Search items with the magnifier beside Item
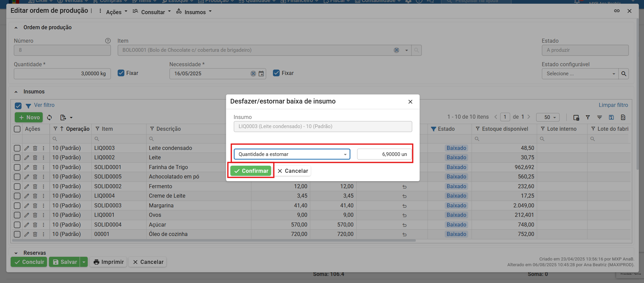644x283 pixels. click(x=417, y=50)
